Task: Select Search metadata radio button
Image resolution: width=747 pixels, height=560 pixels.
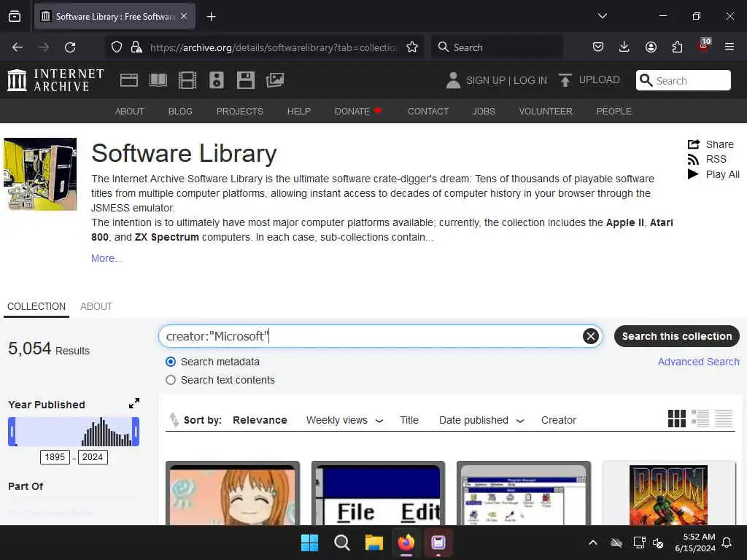Action: pos(171,362)
